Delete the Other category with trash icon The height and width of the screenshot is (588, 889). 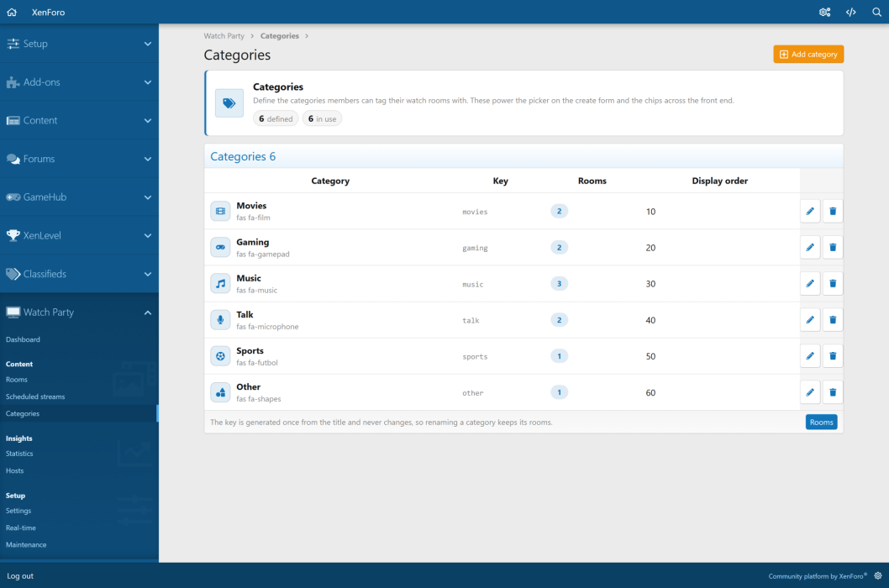click(x=833, y=392)
